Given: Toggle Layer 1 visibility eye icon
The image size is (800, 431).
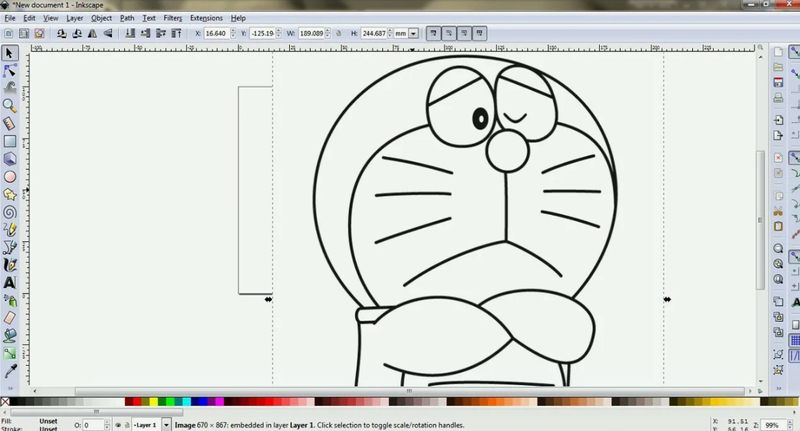Looking at the screenshot, I should 118,425.
